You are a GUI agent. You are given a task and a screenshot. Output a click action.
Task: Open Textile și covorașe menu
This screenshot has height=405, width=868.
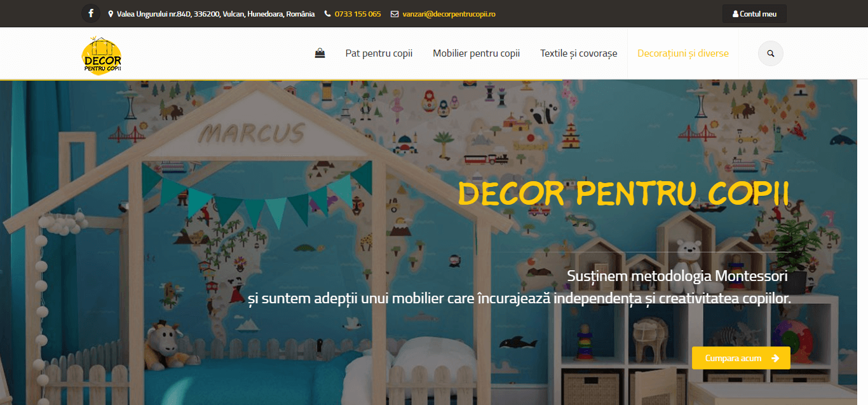pos(579,53)
